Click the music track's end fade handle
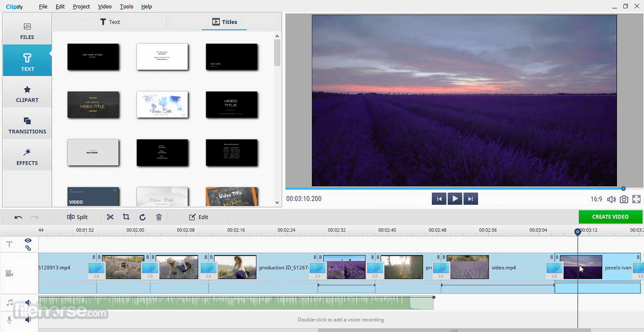The image size is (644, 332). pos(434,297)
